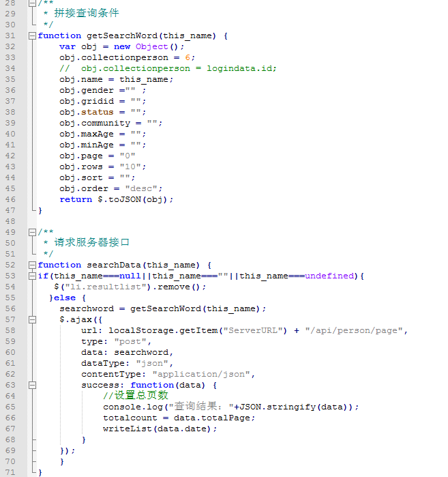Click 'JSON.stringify(data)' on line 65

coord(294,407)
